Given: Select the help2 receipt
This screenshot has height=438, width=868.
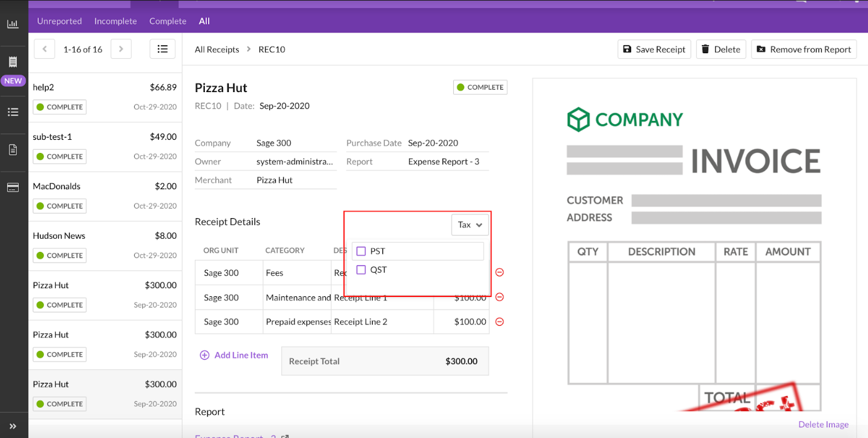Looking at the screenshot, I should click(105, 97).
